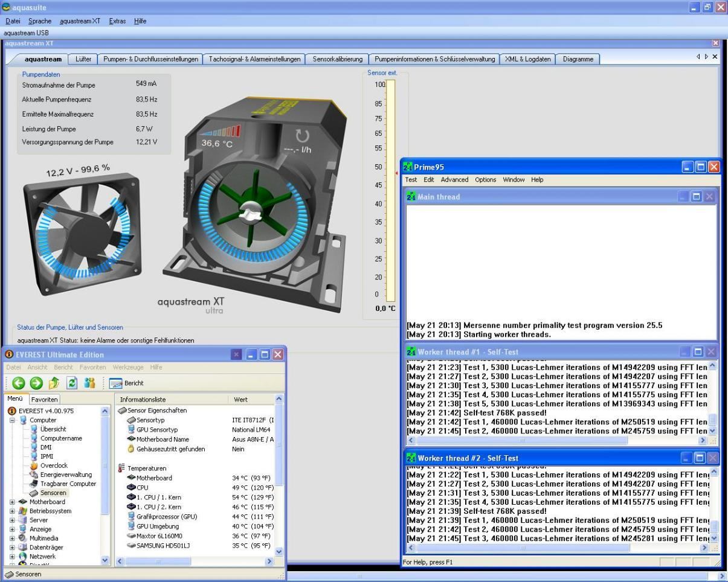
Task: Click the two-people users icon in EVEREST toolbar
Action: [90, 383]
